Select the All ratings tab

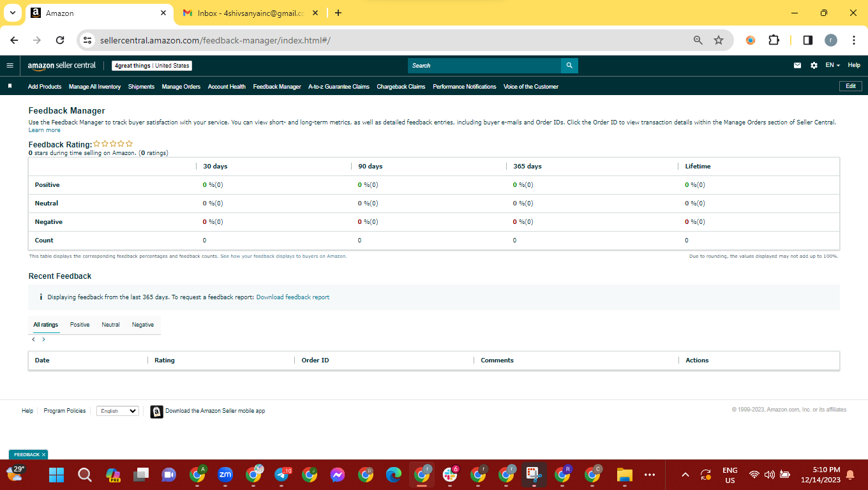coord(45,325)
